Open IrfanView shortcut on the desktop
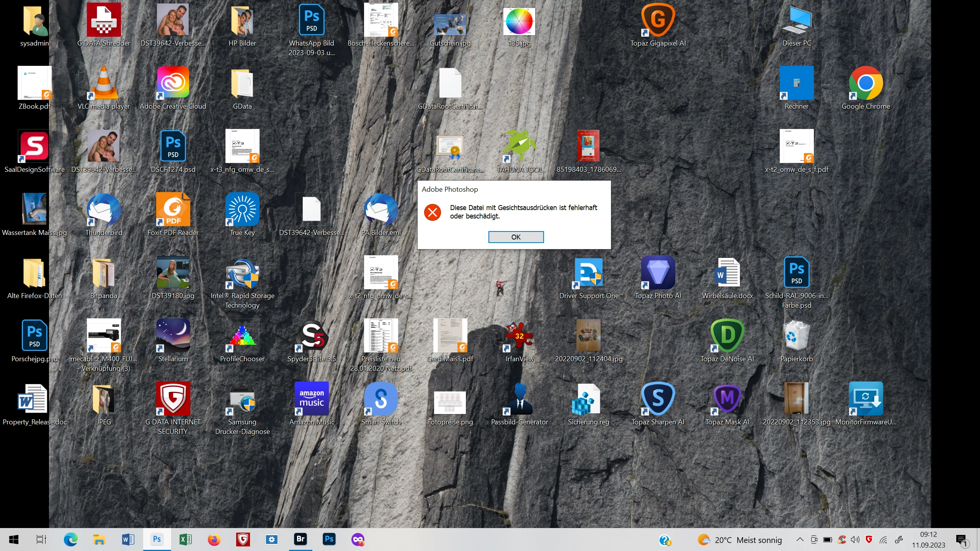The image size is (980, 551). coord(519,336)
